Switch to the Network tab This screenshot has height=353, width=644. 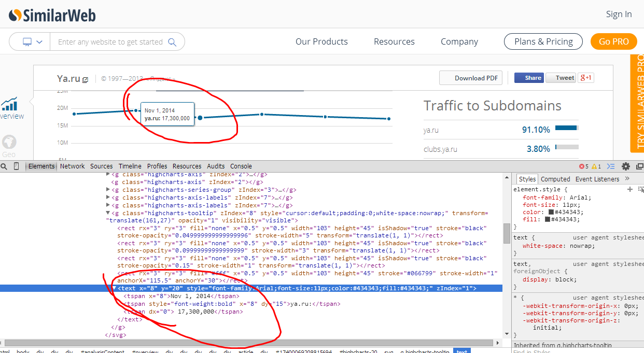pyautogui.click(x=72, y=166)
